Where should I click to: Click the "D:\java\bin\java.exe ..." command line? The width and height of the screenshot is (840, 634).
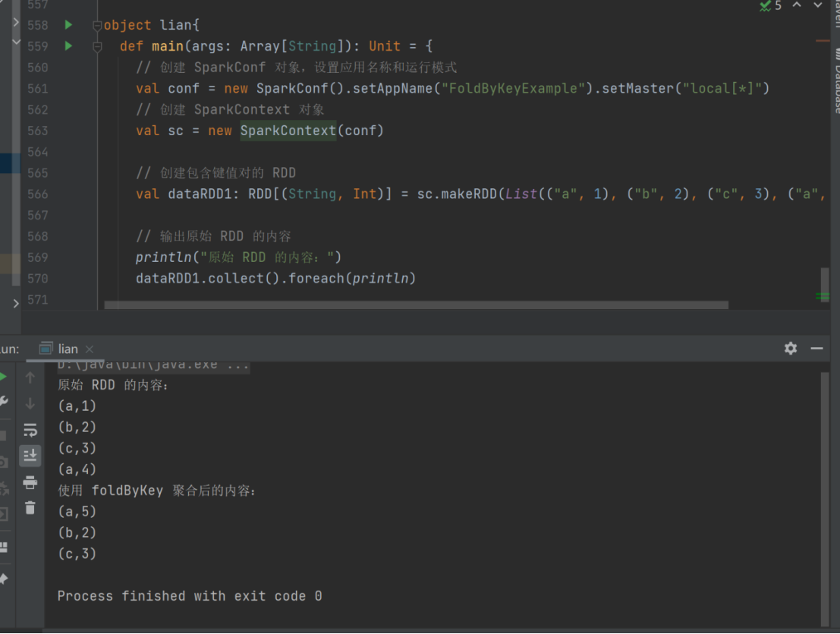pos(153,366)
